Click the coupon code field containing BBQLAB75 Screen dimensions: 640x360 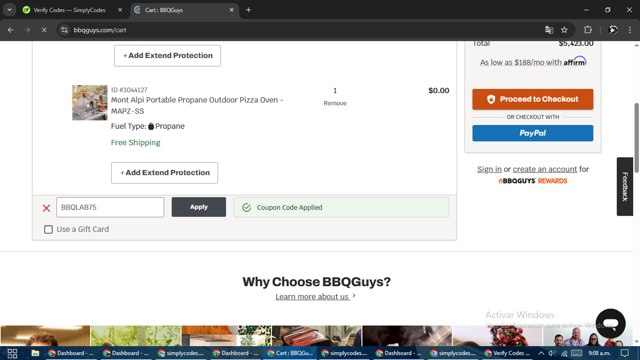pos(110,207)
